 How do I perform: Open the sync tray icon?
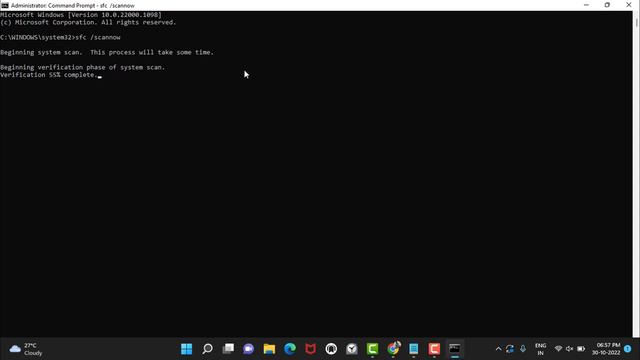tap(510, 349)
